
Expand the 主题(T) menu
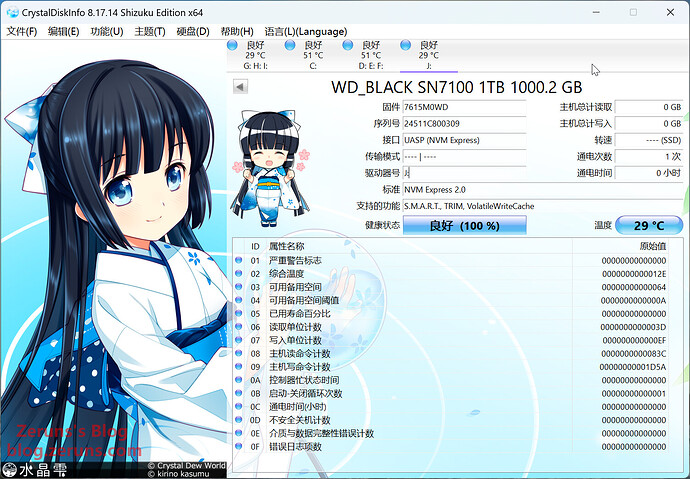pos(150,32)
